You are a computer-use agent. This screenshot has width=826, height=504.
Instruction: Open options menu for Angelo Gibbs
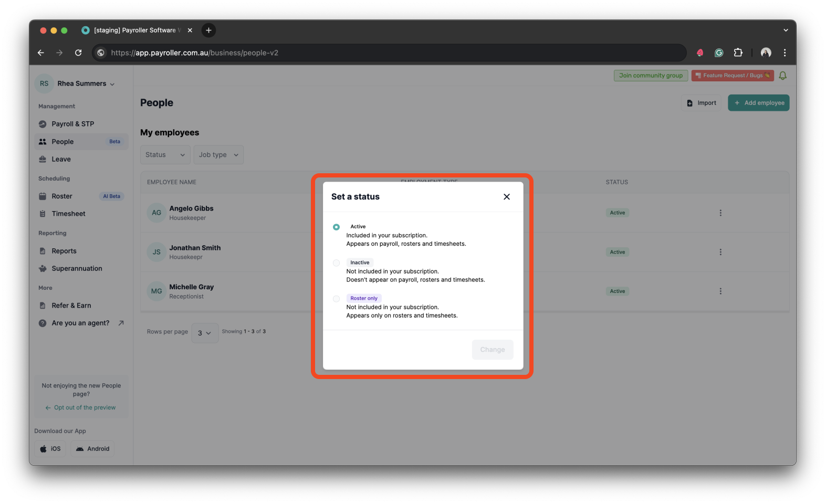click(x=720, y=213)
